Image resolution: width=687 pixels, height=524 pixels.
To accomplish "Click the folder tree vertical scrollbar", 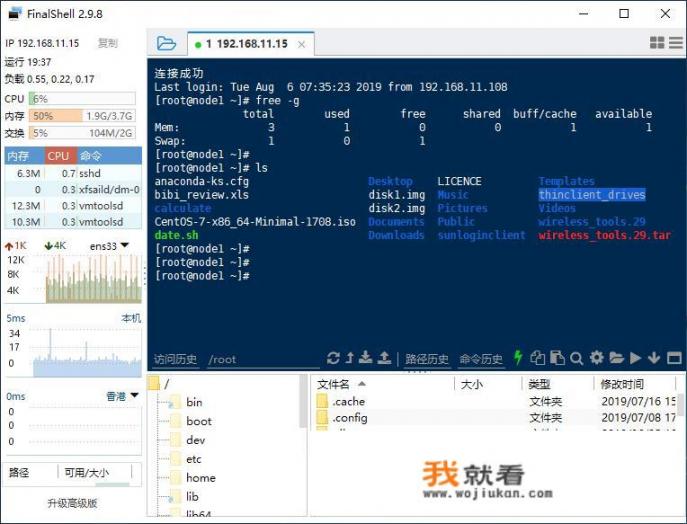I will click(303, 401).
